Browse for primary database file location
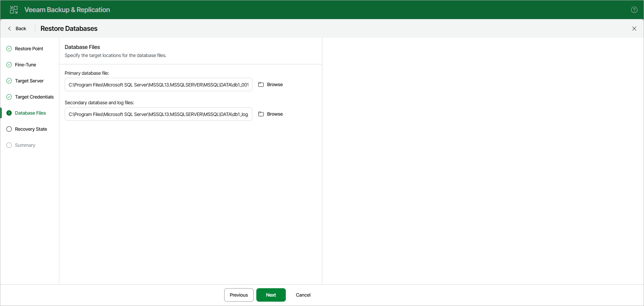 click(271, 84)
